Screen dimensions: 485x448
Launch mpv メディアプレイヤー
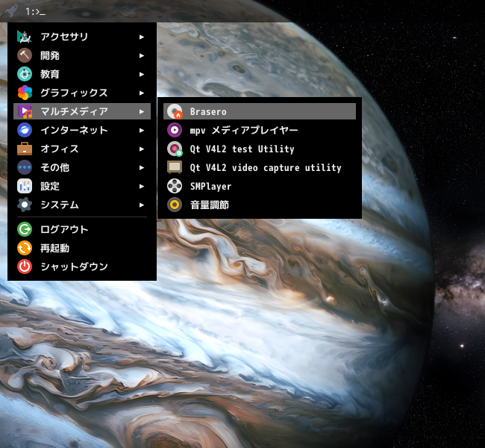pyautogui.click(x=260, y=130)
